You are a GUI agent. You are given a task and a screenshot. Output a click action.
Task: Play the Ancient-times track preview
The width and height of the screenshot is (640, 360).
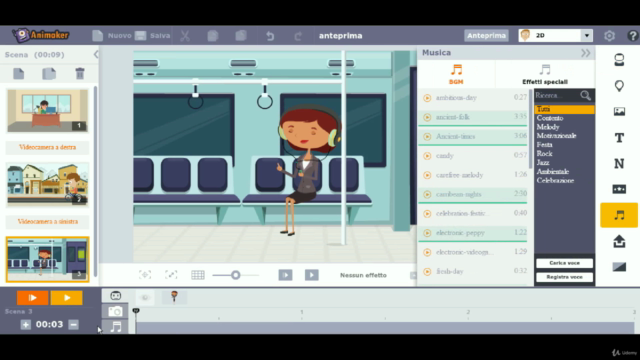pos(427,137)
